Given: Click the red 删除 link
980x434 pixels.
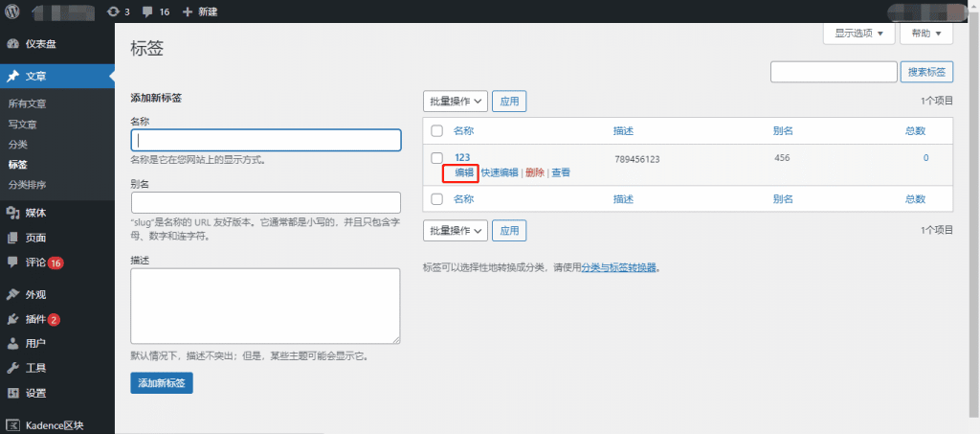Looking at the screenshot, I should [535, 173].
